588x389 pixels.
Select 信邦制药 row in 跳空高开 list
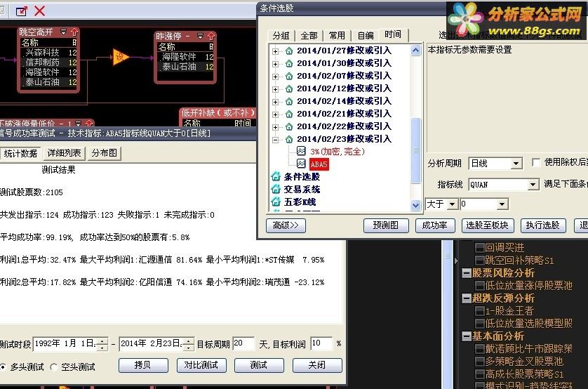pyautogui.click(x=49, y=62)
